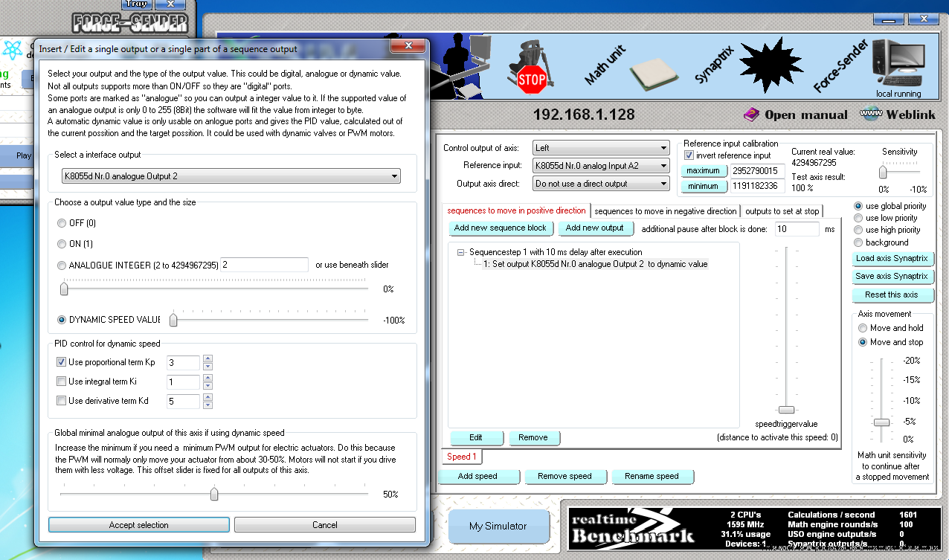This screenshot has width=949, height=560.
Task: Open the Math unit processor icon
Action: (x=654, y=75)
